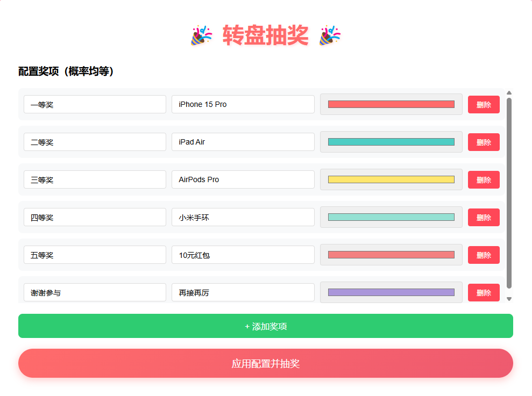Delete the 五等奖 prize row
Viewport: 532px width, 396px height.
[483, 254]
